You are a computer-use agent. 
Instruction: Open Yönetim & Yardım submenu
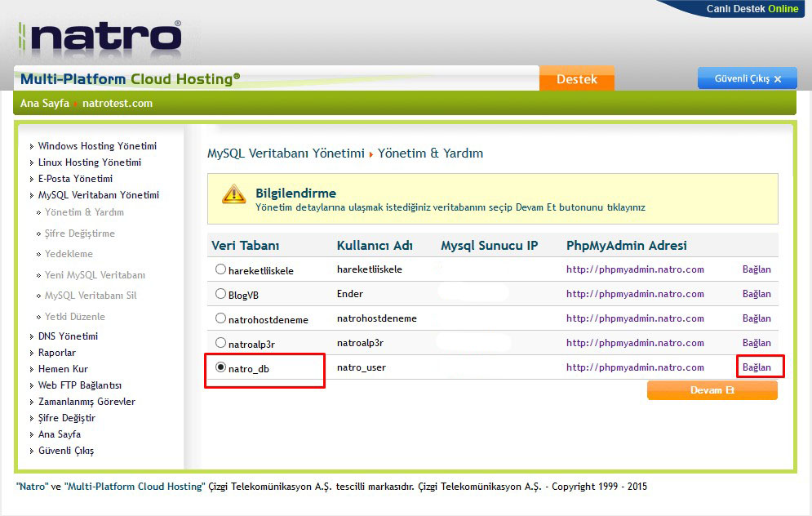(84, 212)
